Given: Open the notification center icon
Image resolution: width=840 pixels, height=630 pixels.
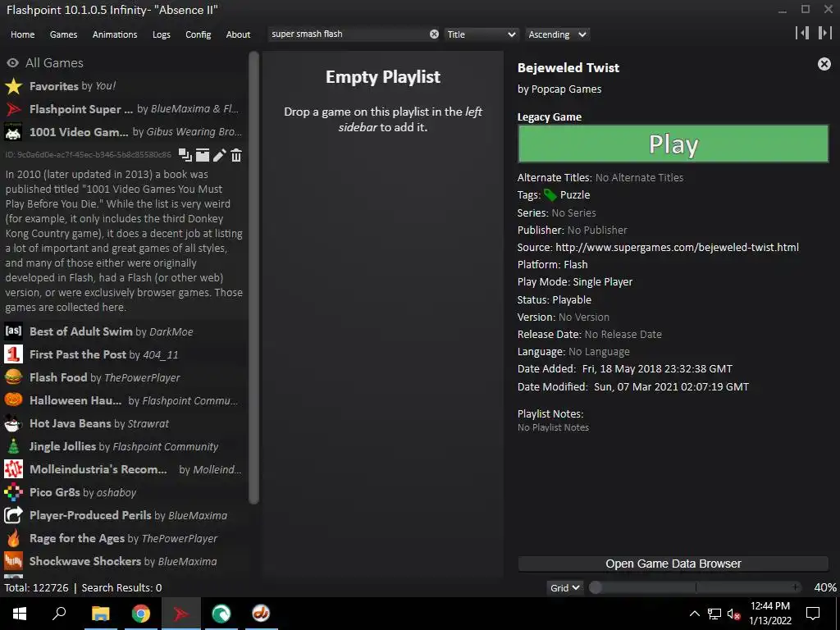Looking at the screenshot, I should [813, 614].
